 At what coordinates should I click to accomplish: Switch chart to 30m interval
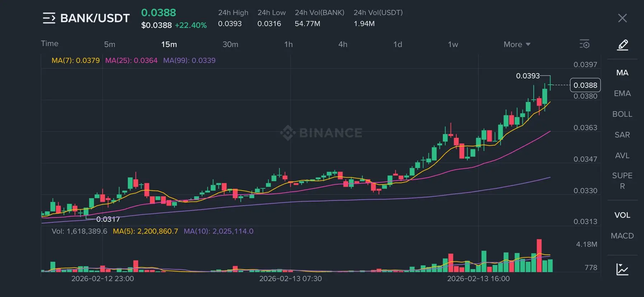(x=230, y=44)
